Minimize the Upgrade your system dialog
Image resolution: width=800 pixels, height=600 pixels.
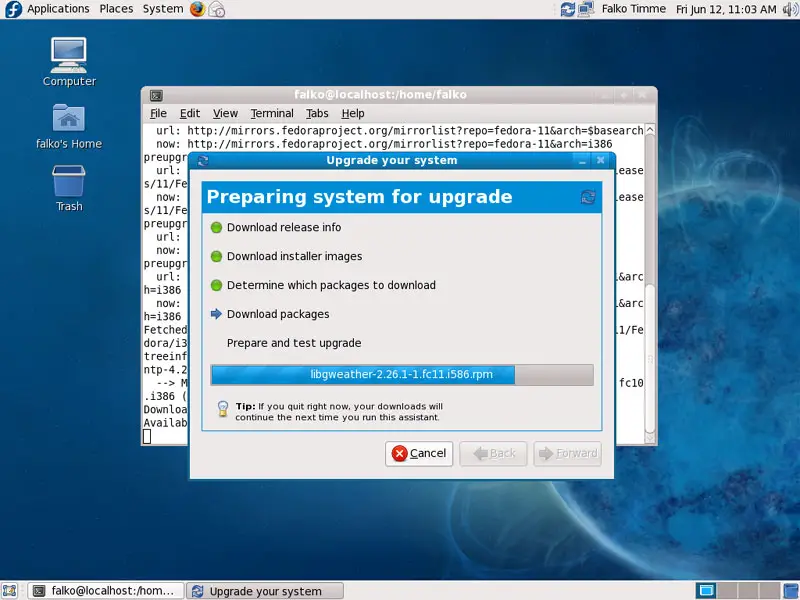(x=583, y=161)
